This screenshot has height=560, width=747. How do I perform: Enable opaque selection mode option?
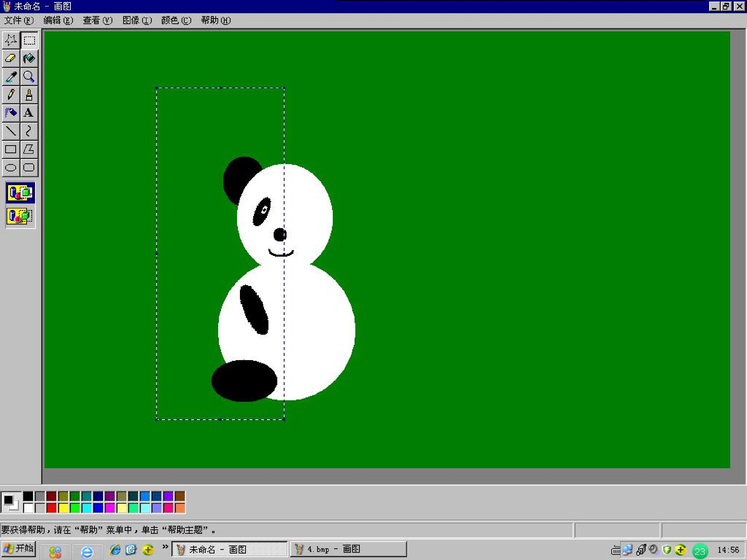pos(20,193)
